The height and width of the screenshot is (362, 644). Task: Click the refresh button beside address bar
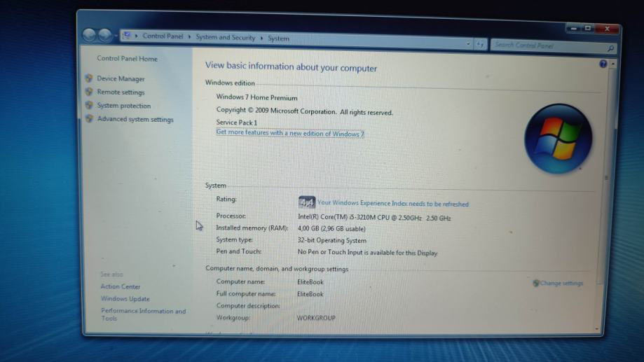[481, 44]
